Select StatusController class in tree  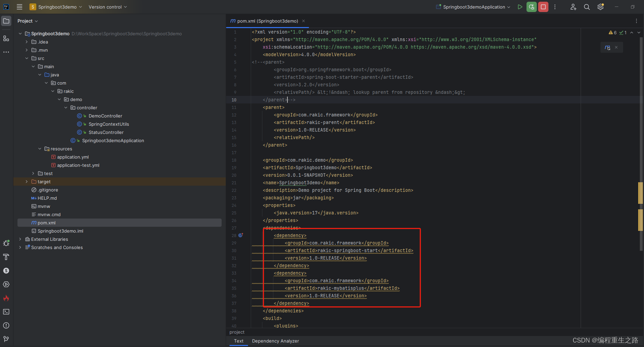[106, 132]
